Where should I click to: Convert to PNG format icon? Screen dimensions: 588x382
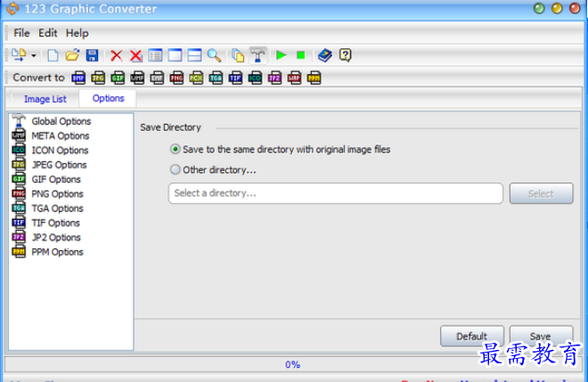click(x=176, y=77)
